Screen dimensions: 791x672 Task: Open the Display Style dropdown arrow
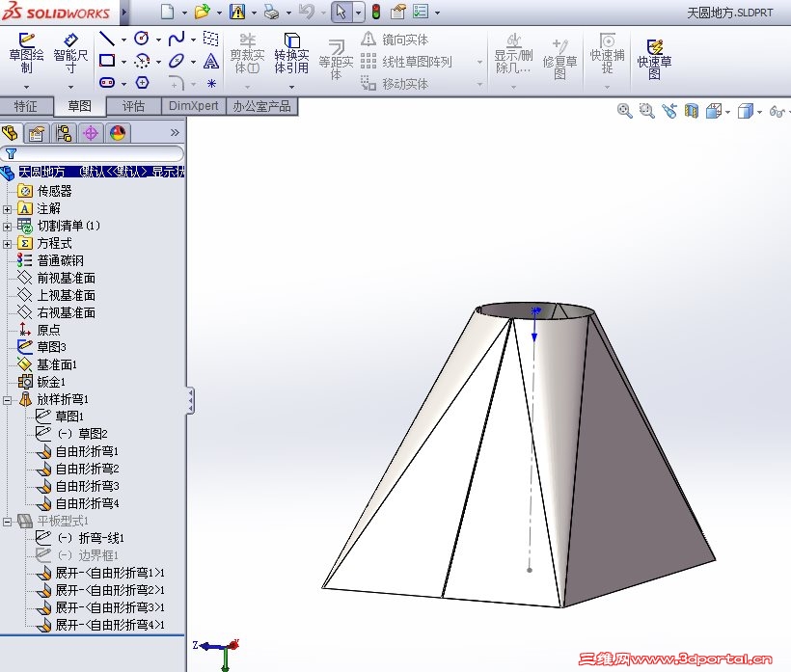760,112
